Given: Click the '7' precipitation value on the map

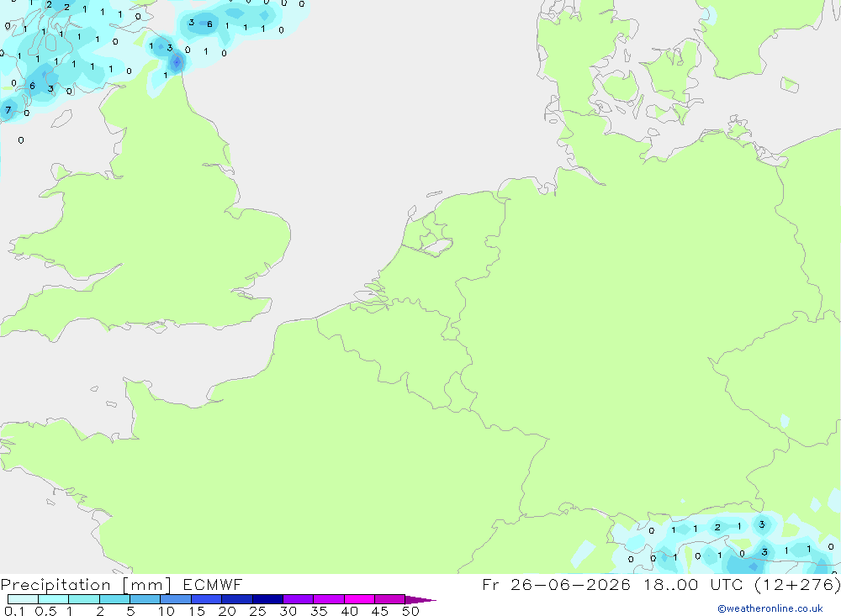Looking at the screenshot, I should (x=8, y=110).
